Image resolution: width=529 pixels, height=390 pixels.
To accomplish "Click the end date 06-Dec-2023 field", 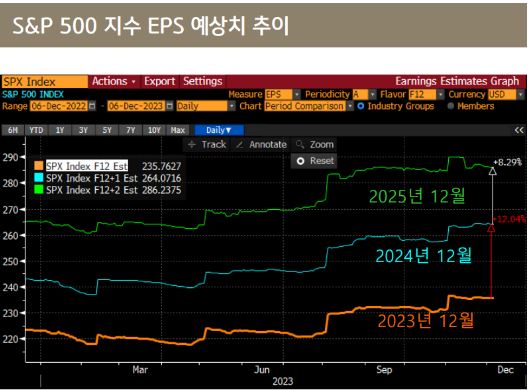I will pyautogui.click(x=137, y=106).
